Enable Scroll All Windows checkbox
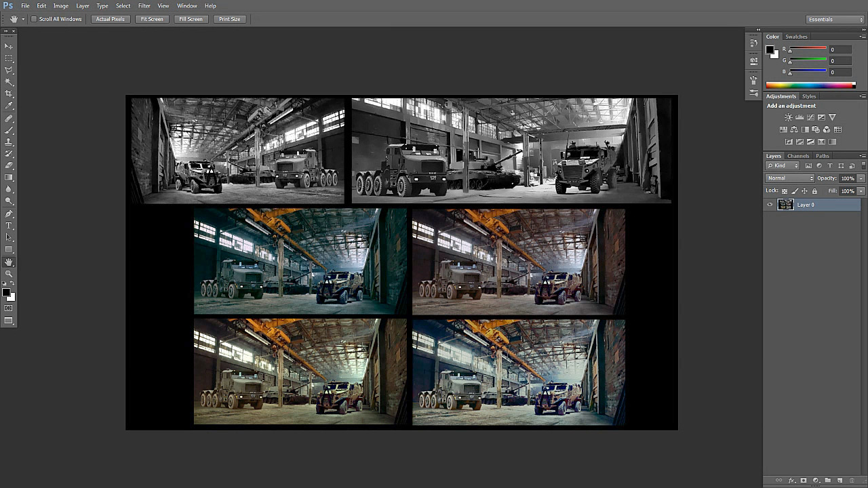Screen dimensions: 868x488 (x=34, y=19)
